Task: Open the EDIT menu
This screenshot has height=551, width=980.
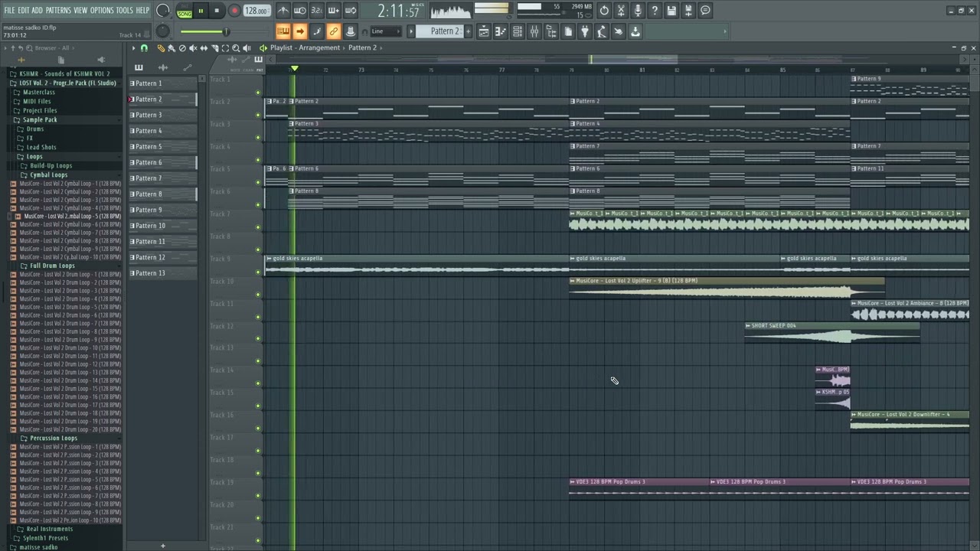Action: pyautogui.click(x=24, y=10)
